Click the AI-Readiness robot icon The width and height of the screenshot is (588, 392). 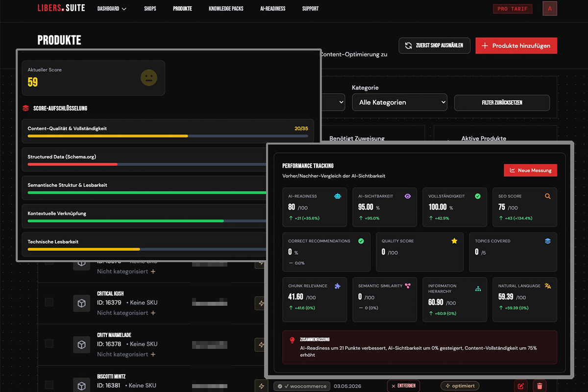[338, 196]
